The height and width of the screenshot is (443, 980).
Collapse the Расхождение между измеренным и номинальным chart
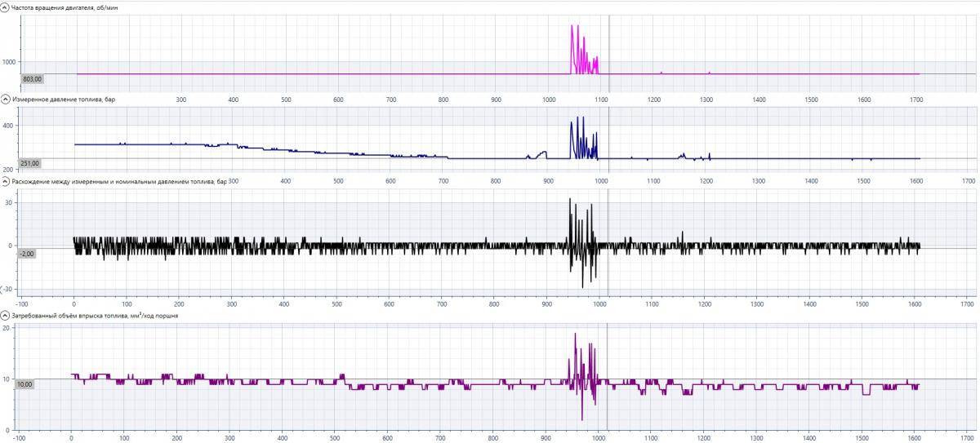click(5, 180)
